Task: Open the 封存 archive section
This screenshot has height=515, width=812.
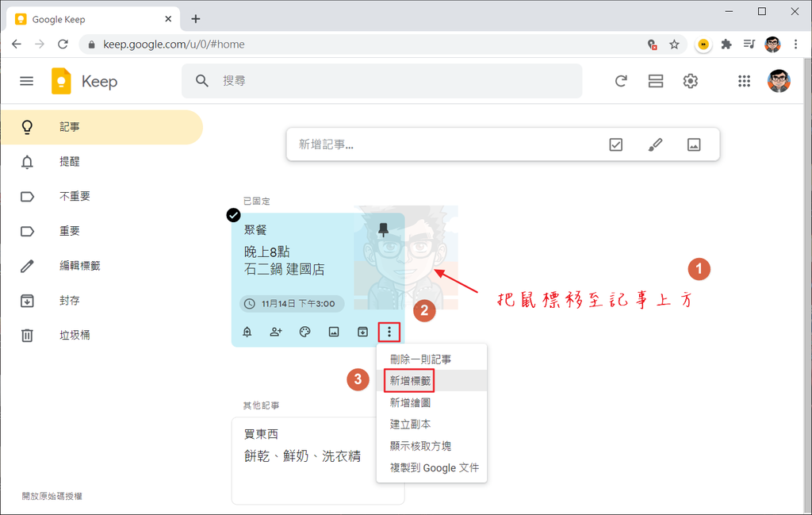Action: click(x=101, y=301)
